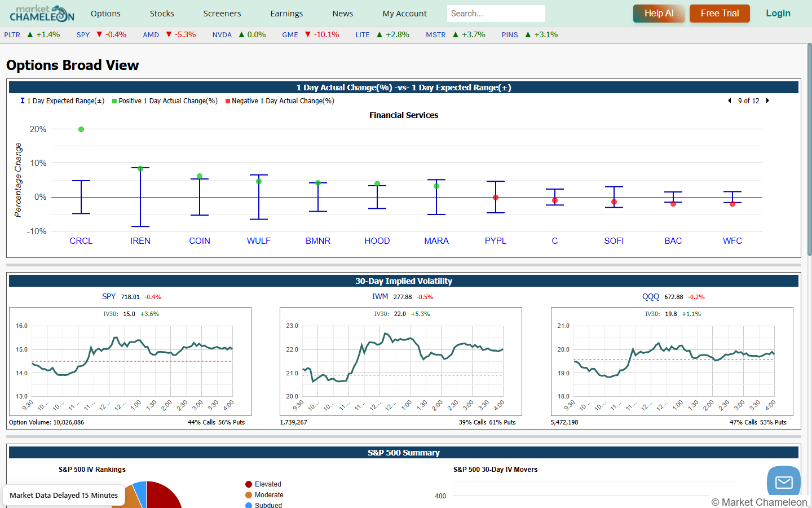
Task: Click the '39% Calls 61% Puts' text
Action: click(x=487, y=422)
